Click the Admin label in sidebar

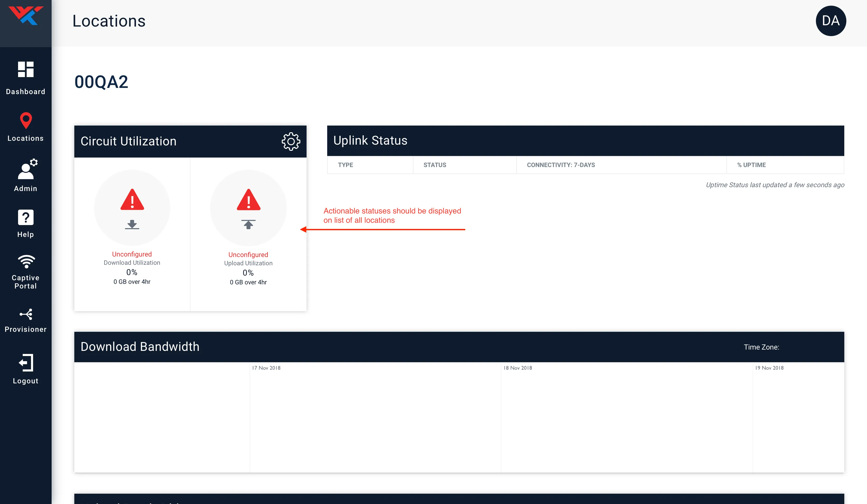coord(26,189)
